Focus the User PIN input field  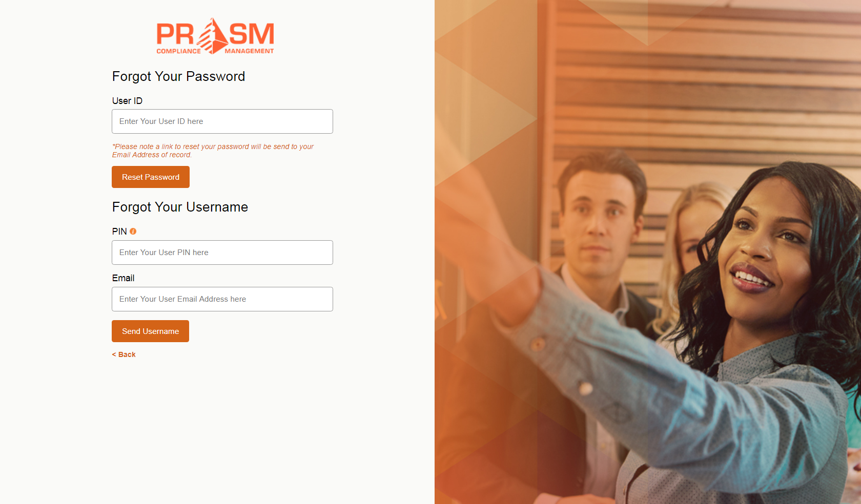(222, 253)
